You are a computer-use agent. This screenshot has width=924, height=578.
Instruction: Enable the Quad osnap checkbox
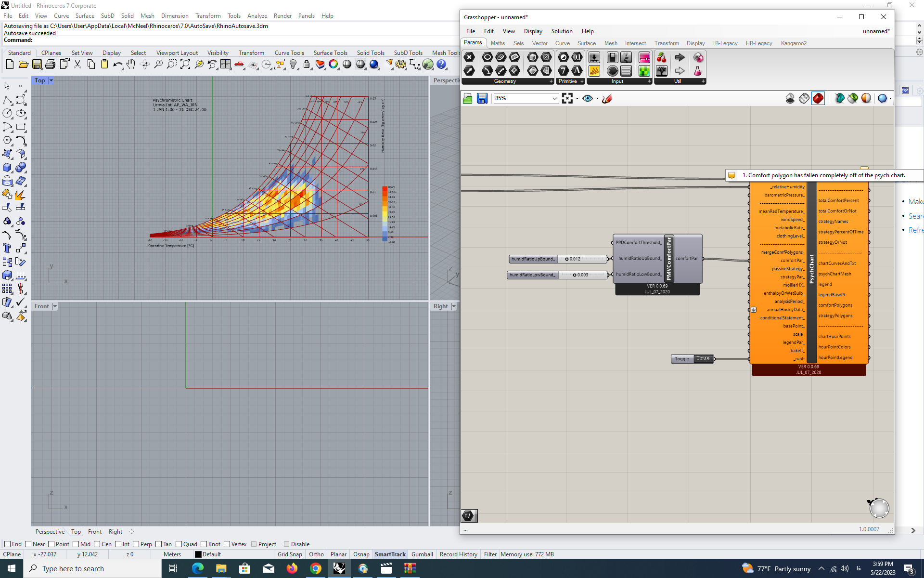[179, 544]
